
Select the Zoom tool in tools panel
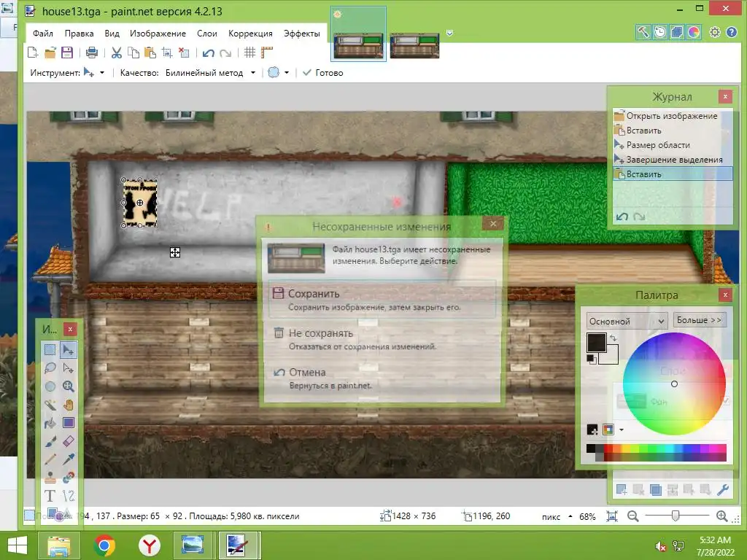click(68, 386)
